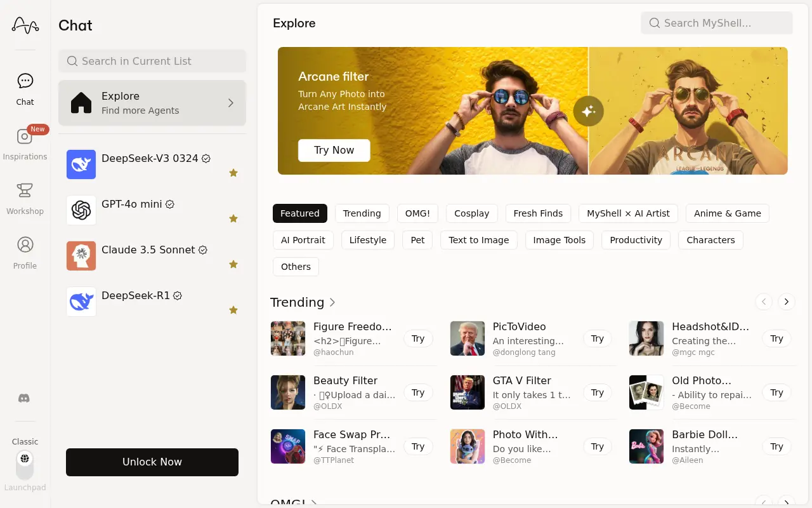Click the GPT-4o mini avatar icon
The image size is (812, 508).
click(x=81, y=210)
